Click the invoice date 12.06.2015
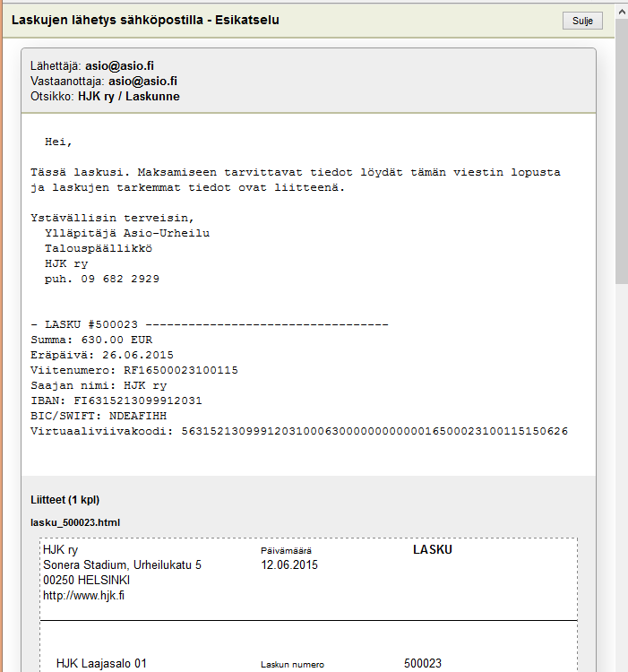Screen dimensions: 628x672 [289, 564]
